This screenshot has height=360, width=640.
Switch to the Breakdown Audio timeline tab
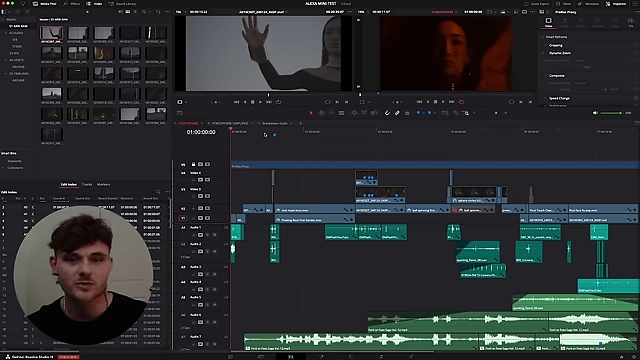[x=275, y=123]
